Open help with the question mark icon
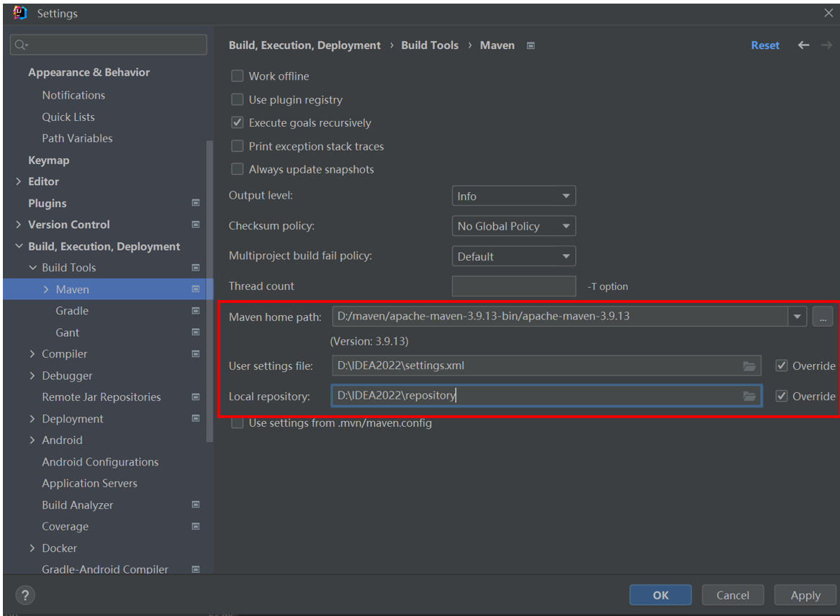The width and height of the screenshot is (840, 616). click(x=25, y=594)
